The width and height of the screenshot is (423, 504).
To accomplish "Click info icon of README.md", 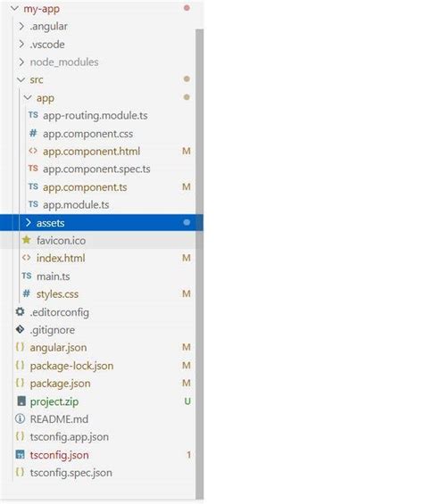I will (x=20, y=418).
